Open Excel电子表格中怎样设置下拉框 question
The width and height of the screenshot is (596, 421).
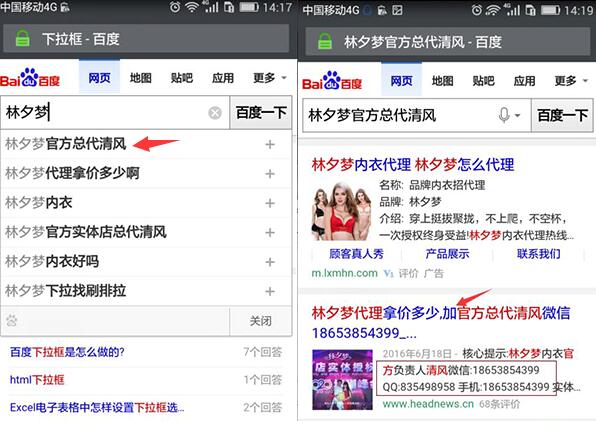[x=97, y=408]
